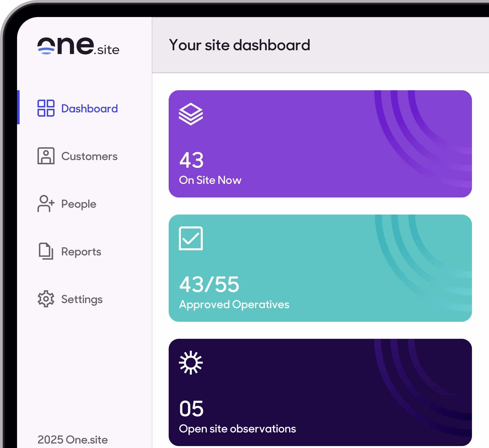Click the 2025 One.site footer text
This screenshot has height=448, width=489.
click(x=73, y=440)
